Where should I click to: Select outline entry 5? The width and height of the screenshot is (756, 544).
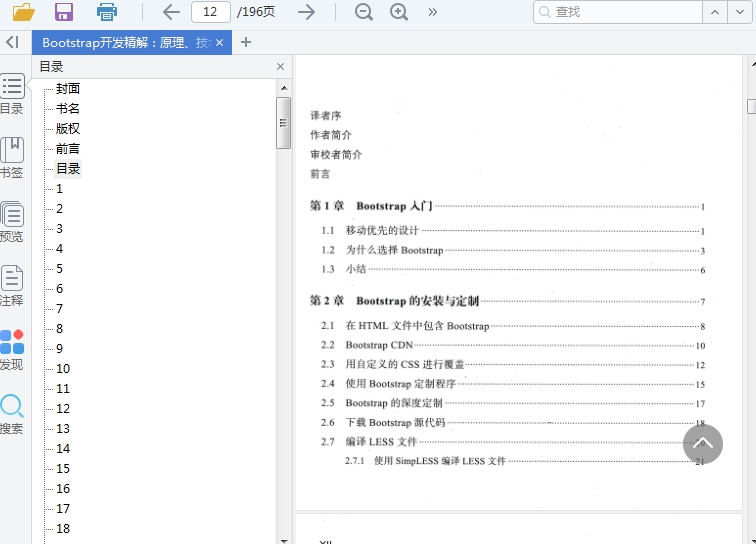[59, 269]
